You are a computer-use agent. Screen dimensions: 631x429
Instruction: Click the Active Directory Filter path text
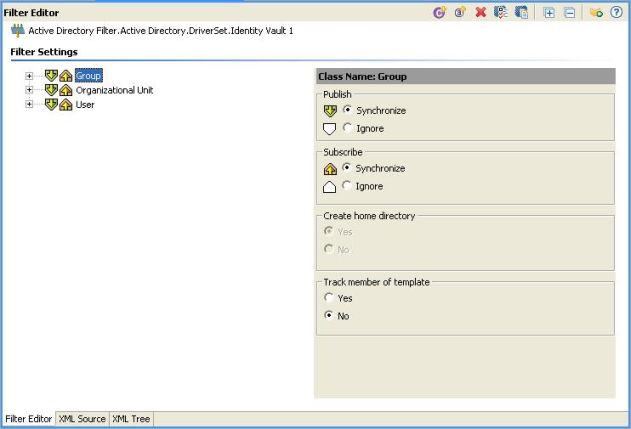(x=161, y=31)
